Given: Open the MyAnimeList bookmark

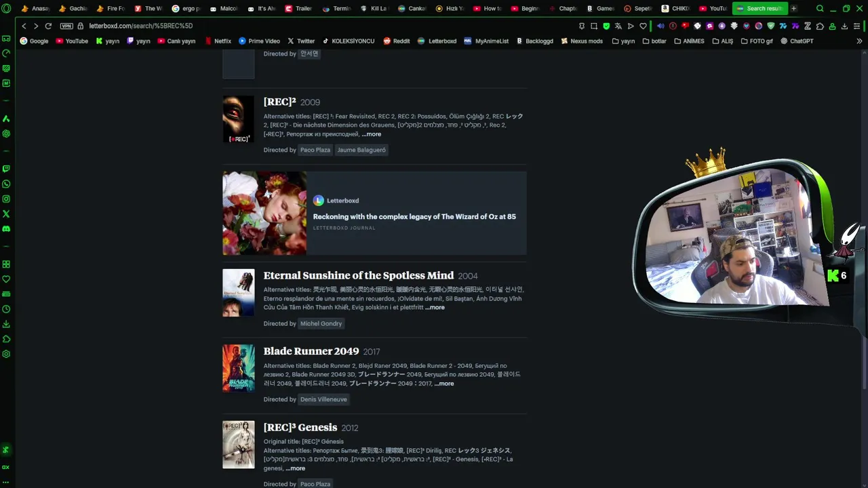Looking at the screenshot, I should [x=486, y=41].
